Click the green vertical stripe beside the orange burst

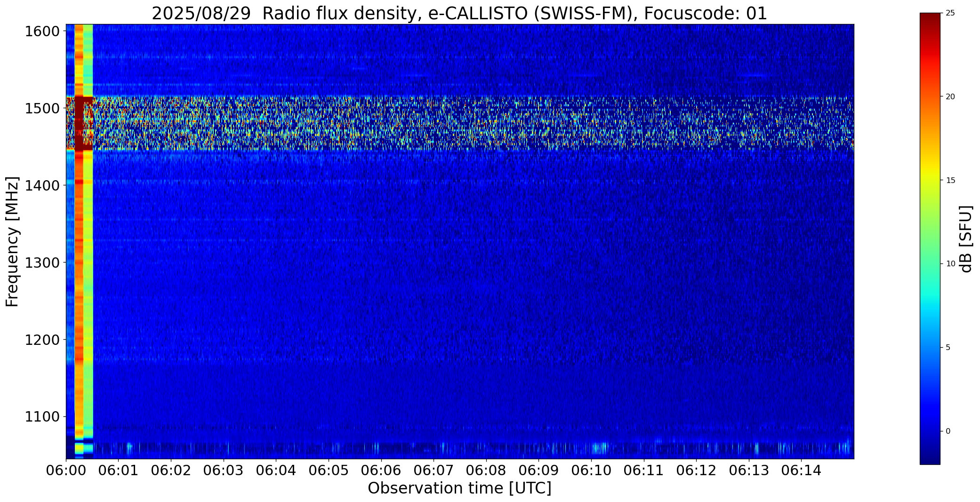click(88, 241)
